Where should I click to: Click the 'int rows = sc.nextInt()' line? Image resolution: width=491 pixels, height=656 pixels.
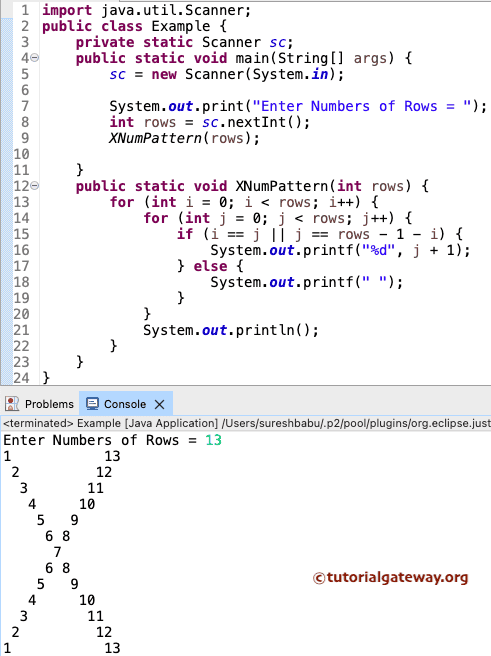(210, 122)
